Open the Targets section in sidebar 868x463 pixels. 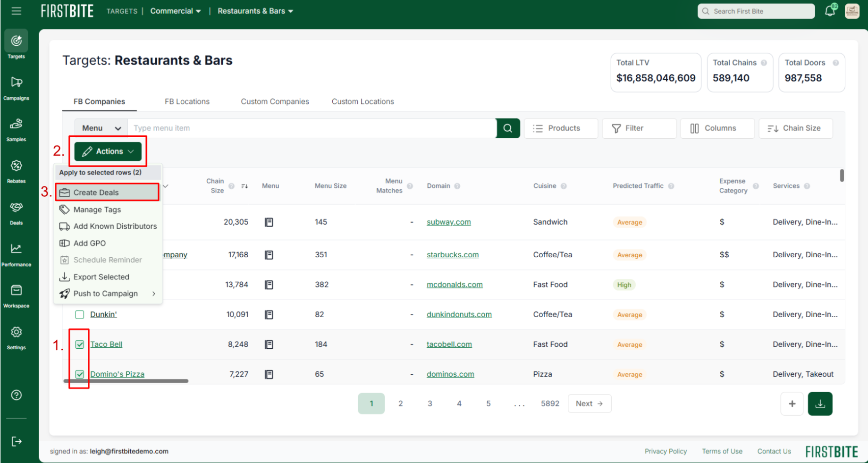click(16, 45)
